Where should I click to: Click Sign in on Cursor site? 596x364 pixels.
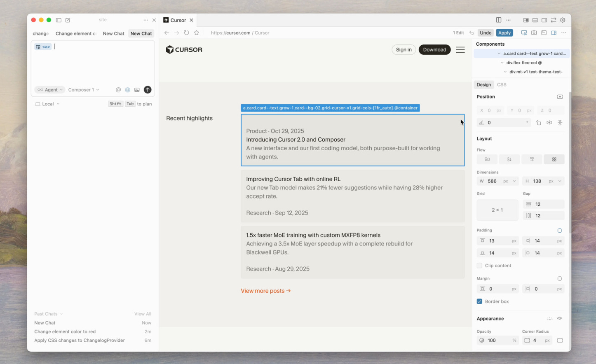tap(404, 50)
